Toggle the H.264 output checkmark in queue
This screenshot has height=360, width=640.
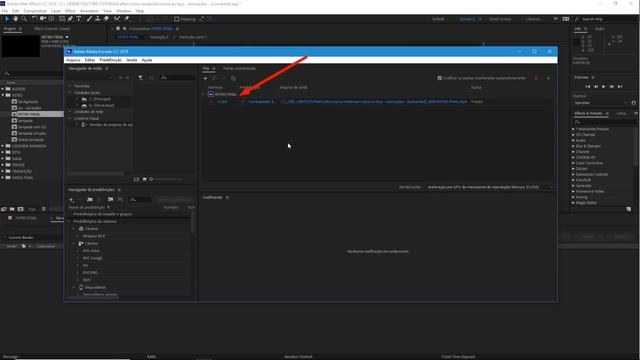(x=211, y=102)
